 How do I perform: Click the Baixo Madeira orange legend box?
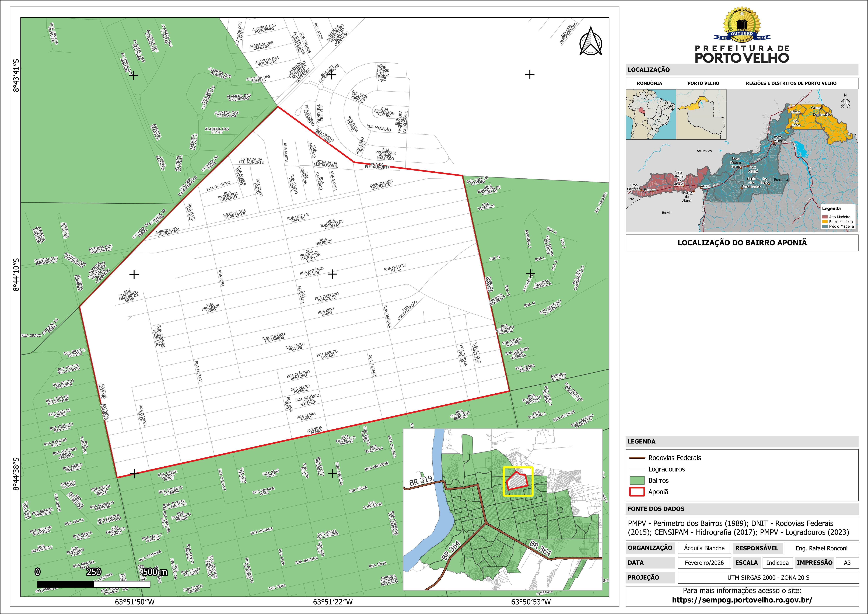[x=825, y=222]
